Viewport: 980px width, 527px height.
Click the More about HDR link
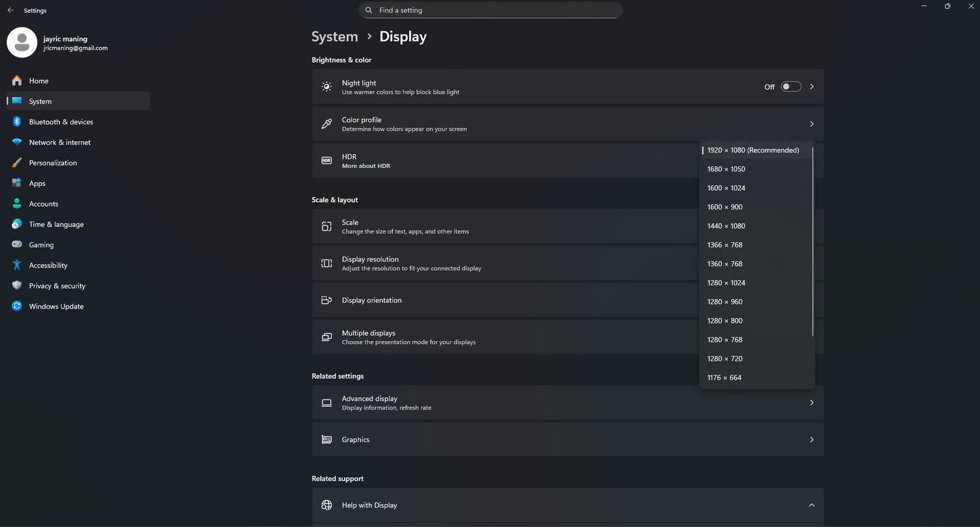coord(366,166)
